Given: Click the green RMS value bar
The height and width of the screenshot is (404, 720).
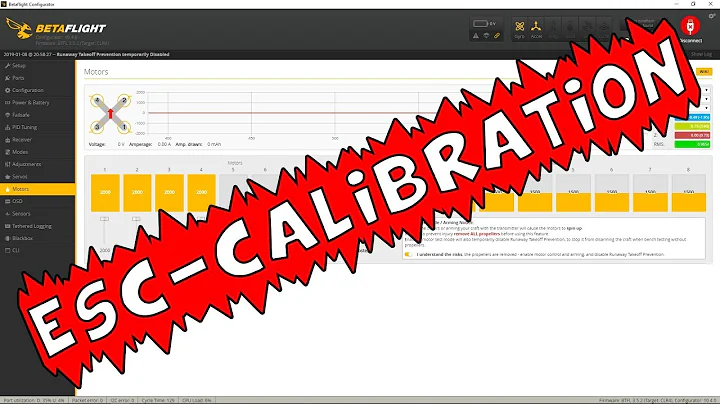Looking at the screenshot, I should point(692,144).
